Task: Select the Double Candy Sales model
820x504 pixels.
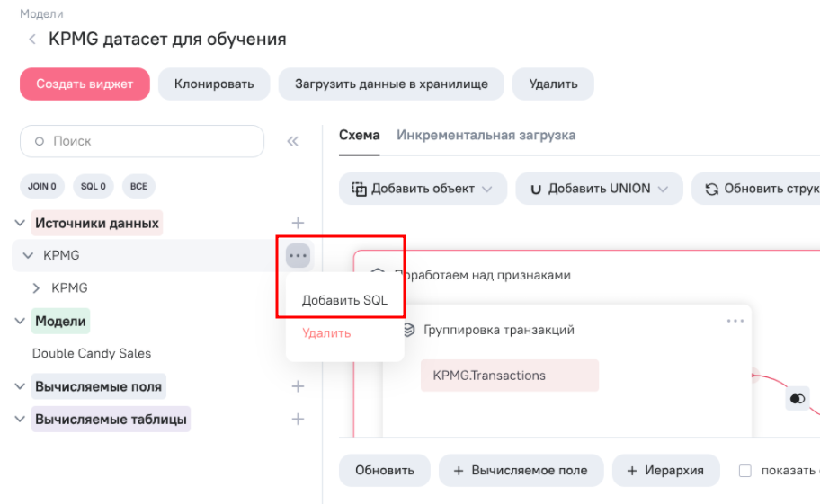Action: pyautogui.click(x=92, y=354)
